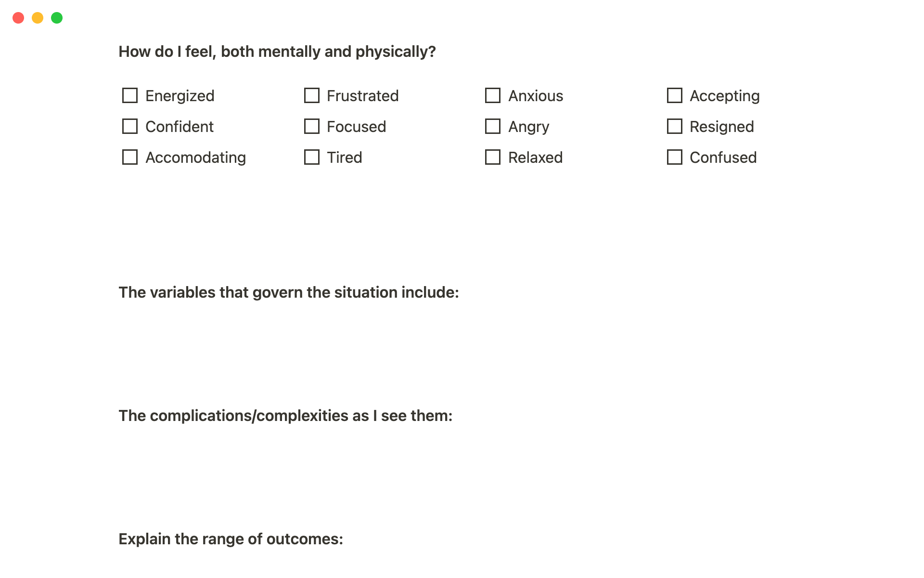
Task: Check the Accepting checkbox
Action: (675, 95)
